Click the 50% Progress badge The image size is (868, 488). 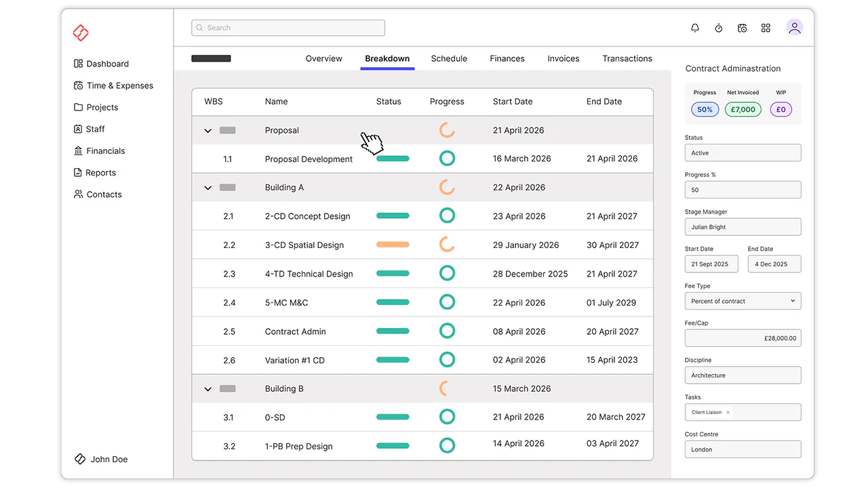coord(705,109)
